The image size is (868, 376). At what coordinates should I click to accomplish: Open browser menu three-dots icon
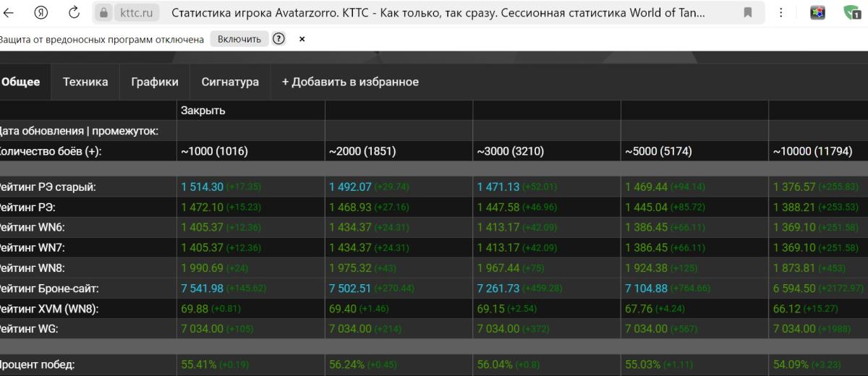pyautogui.click(x=781, y=13)
